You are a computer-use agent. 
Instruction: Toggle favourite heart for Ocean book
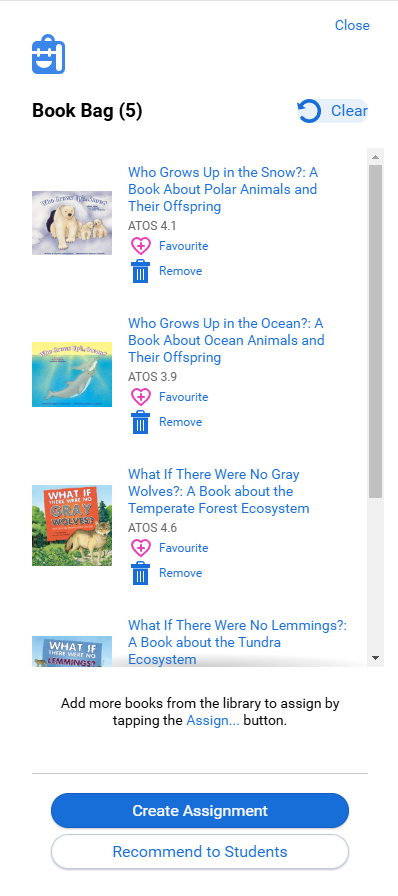(x=141, y=397)
